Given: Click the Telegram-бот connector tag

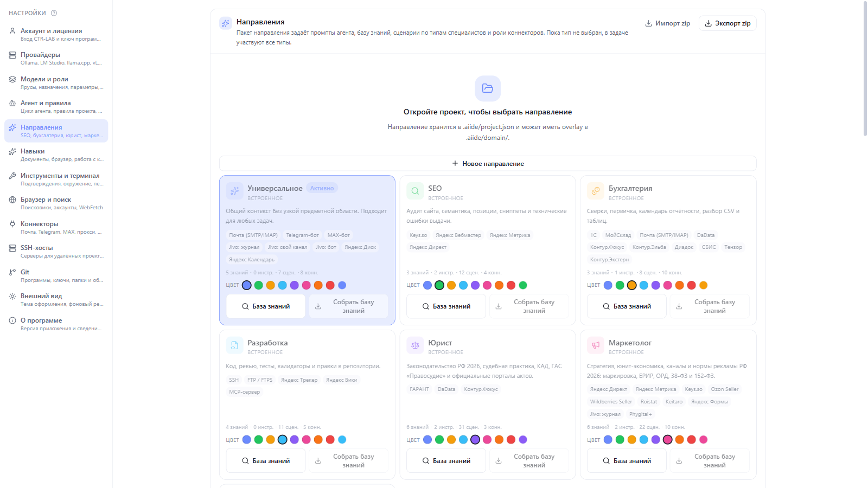Looking at the screenshot, I should [x=303, y=235].
